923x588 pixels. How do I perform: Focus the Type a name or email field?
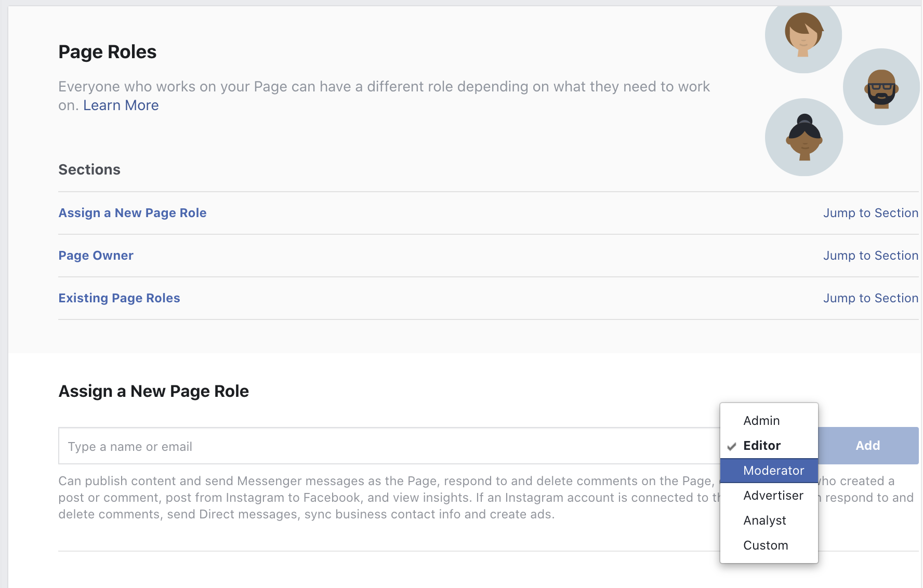389,446
